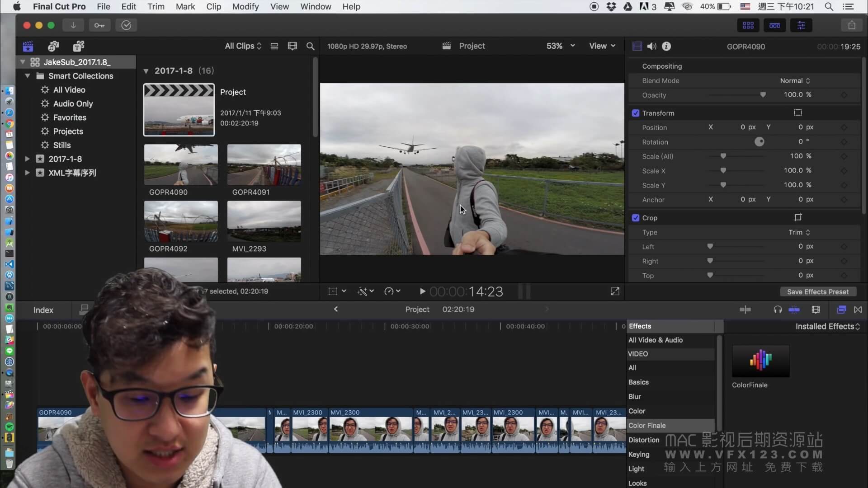868x488 pixels.
Task: Open the titles and generators sidebar
Action: (79, 46)
